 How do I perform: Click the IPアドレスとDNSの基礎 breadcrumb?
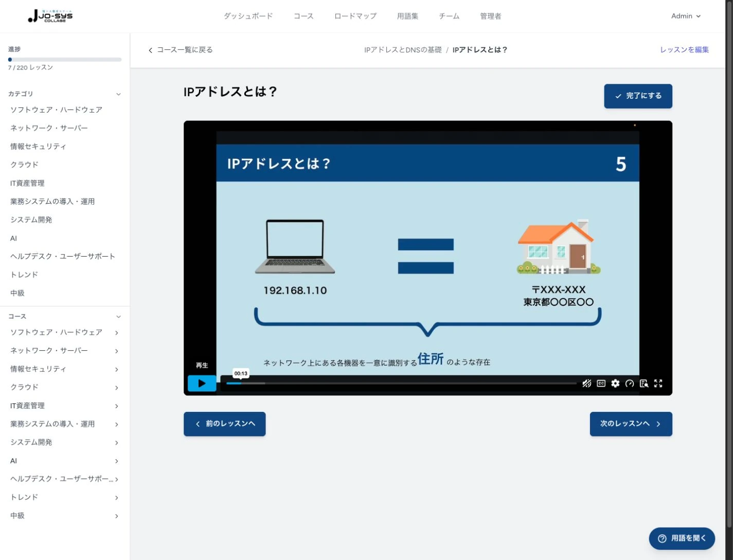click(x=403, y=50)
